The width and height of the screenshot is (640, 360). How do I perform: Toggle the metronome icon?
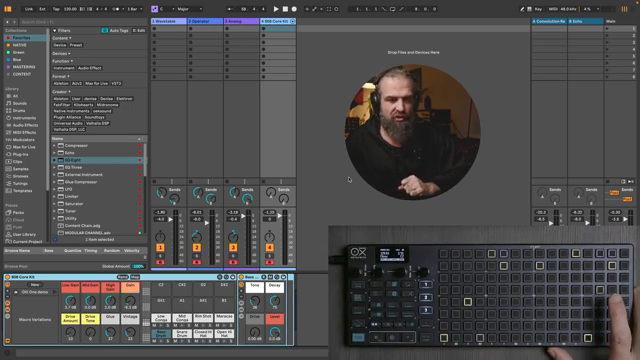116,9
